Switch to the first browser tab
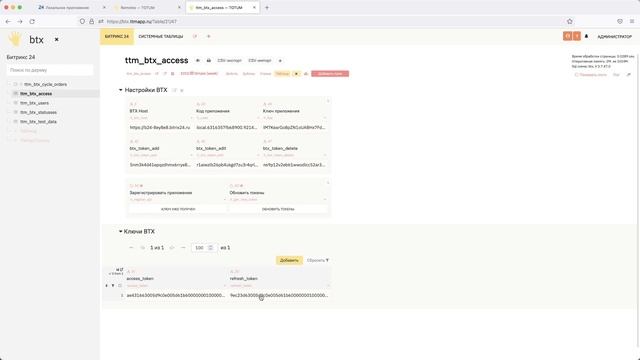Screen dimensions: 640x360 pos(71,7)
